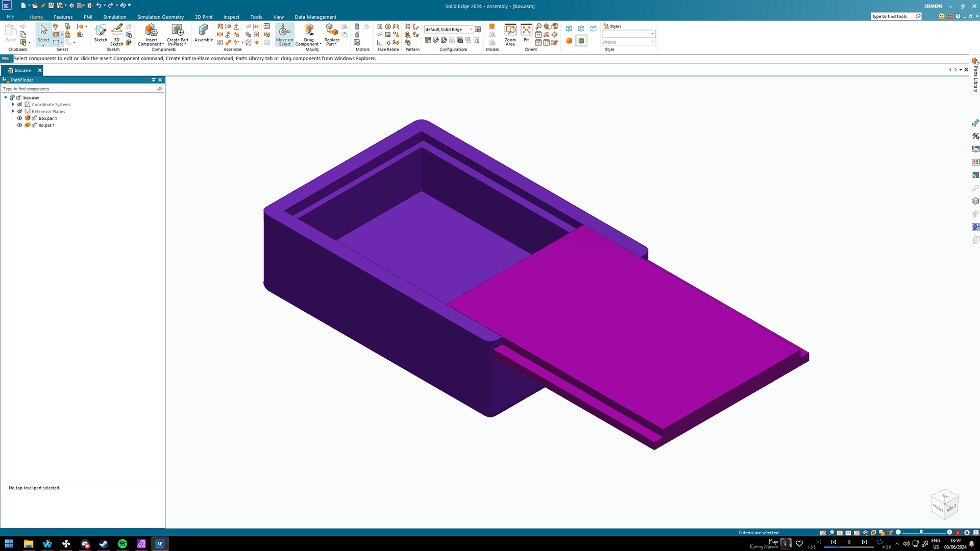Image resolution: width=980 pixels, height=551 pixels.
Task: Click the zoom slider handle in status bar
Action: tap(921, 533)
